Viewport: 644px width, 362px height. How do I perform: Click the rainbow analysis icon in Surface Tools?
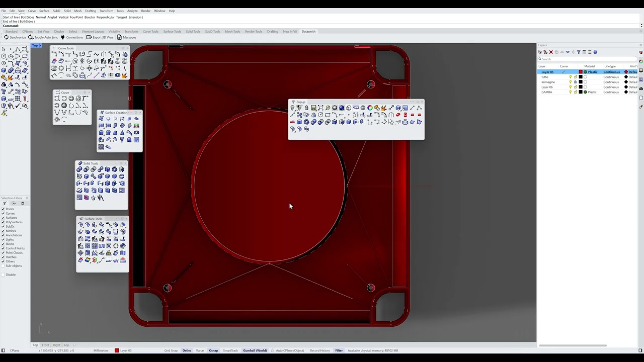pos(88,260)
